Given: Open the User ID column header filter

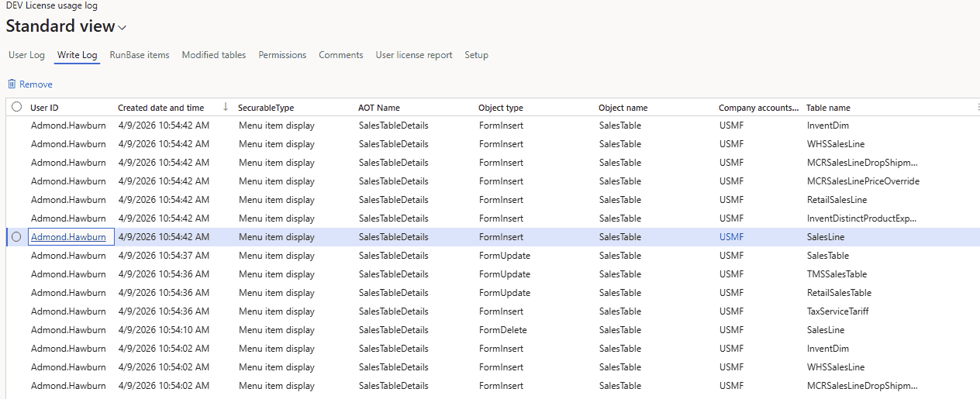Looking at the screenshot, I should click(44, 108).
